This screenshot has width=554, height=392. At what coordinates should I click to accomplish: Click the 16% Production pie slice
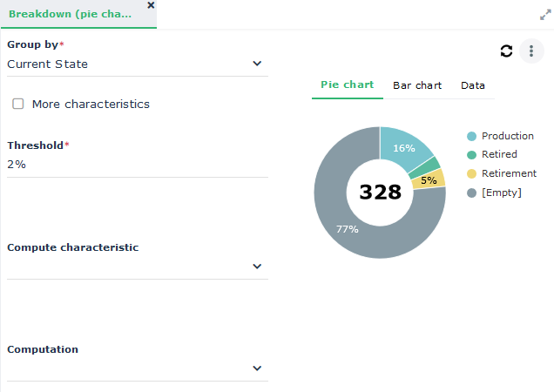406,148
